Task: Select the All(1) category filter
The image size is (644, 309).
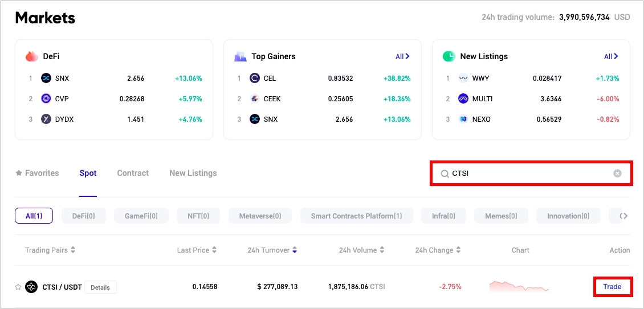Action: coord(34,216)
